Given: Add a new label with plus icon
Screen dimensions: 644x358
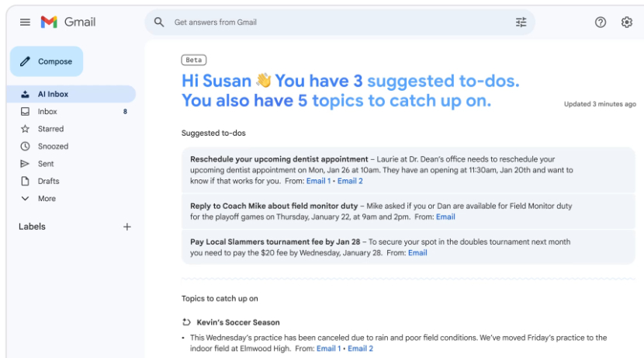Looking at the screenshot, I should pyautogui.click(x=127, y=227).
